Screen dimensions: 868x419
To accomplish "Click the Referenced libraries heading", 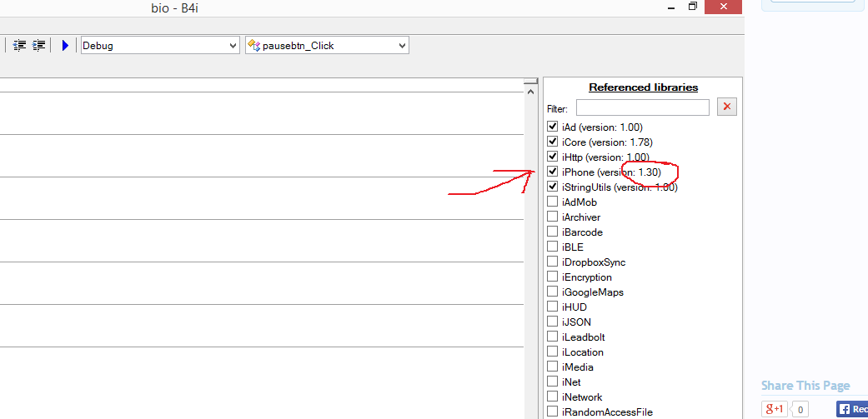I will [x=643, y=87].
